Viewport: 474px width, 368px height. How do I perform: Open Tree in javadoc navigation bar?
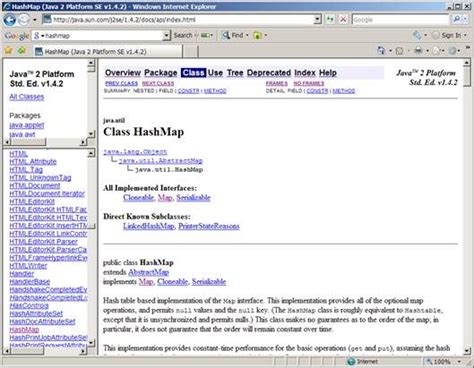(x=235, y=73)
